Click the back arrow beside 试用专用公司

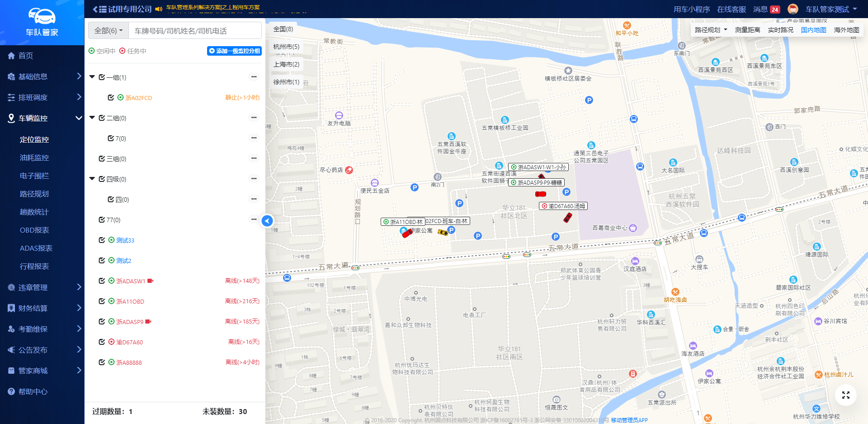(x=95, y=9)
